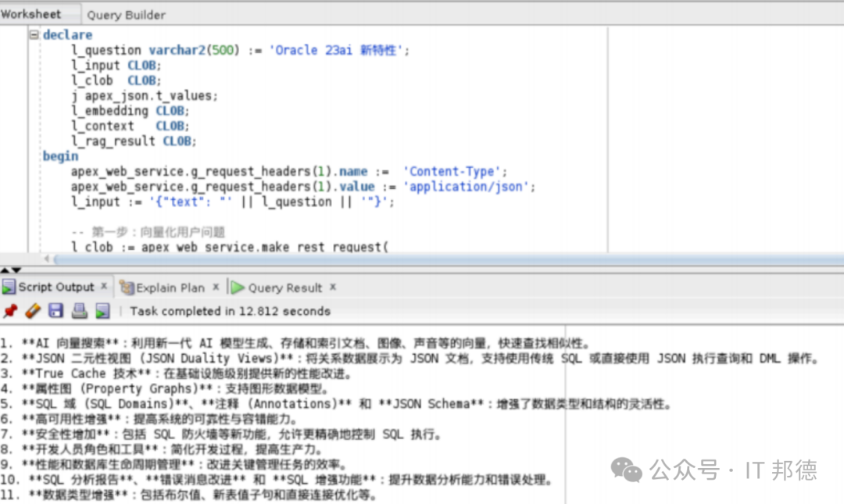Place cursor on the "begin" keyword

(x=60, y=156)
